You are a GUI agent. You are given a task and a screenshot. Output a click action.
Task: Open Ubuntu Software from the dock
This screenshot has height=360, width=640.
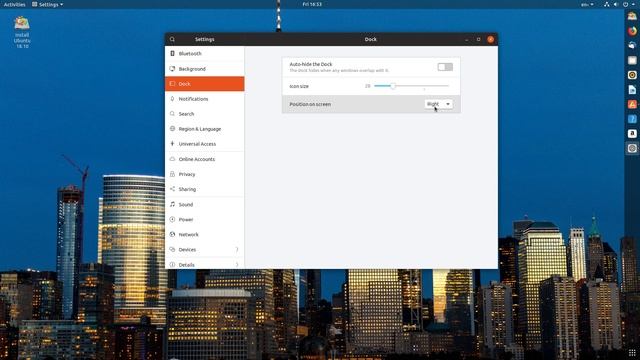tap(632, 104)
